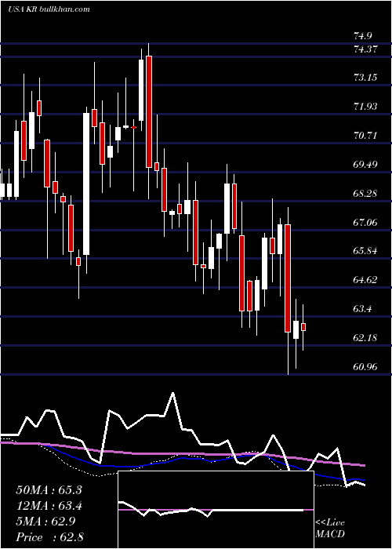Click the 74.9 price level label

point(362,36)
